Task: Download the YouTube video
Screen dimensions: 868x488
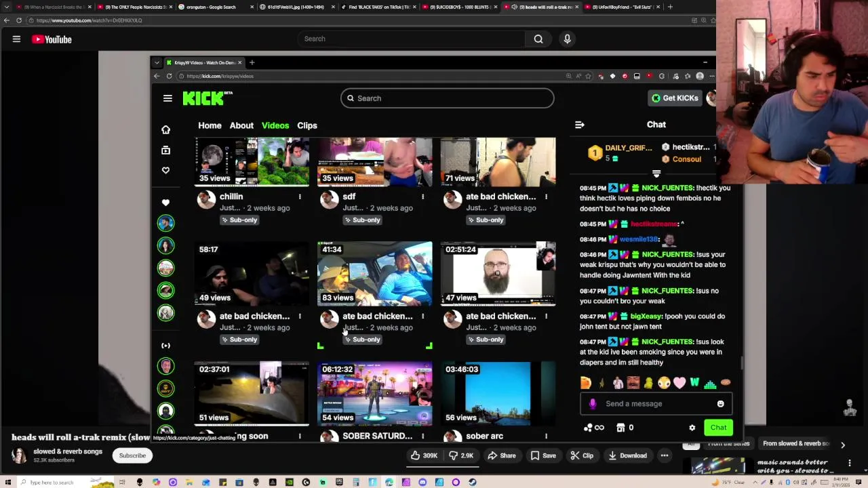Action: click(627, 455)
